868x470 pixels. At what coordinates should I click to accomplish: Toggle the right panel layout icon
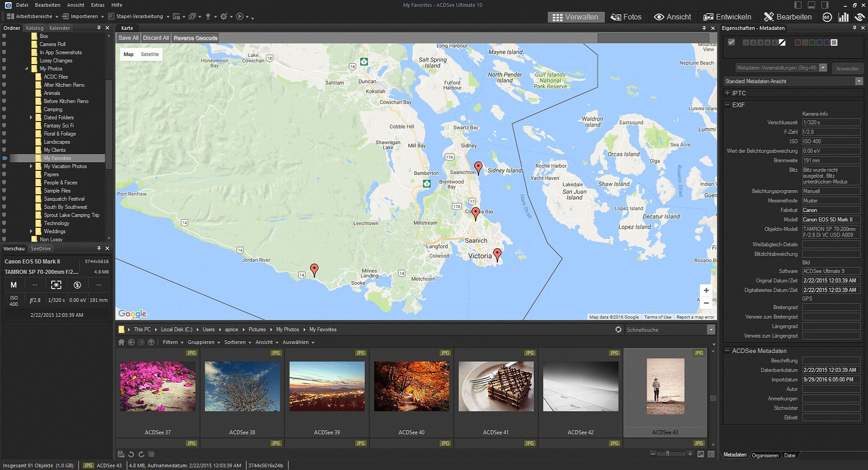[825, 5]
